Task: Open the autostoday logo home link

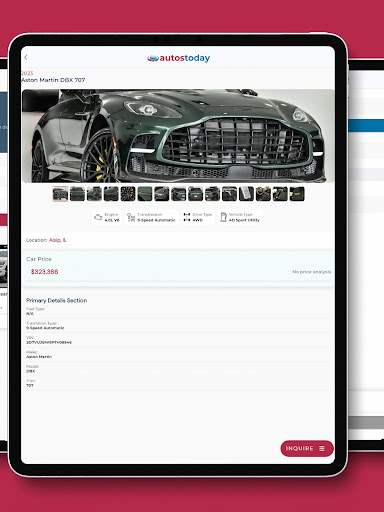Action: tap(179, 58)
